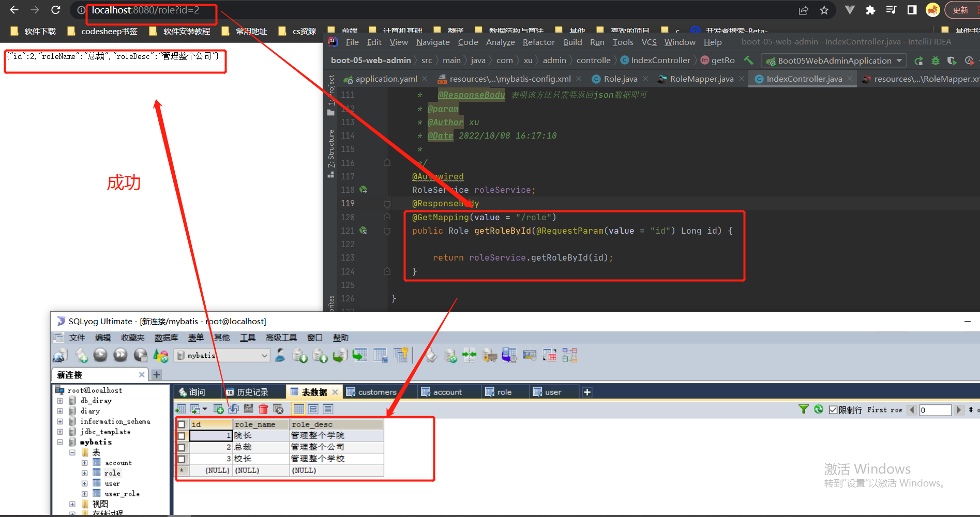The image size is (980, 517).
Task: Click SQLyog schema synchronization arrows icon
Action: (469, 355)
